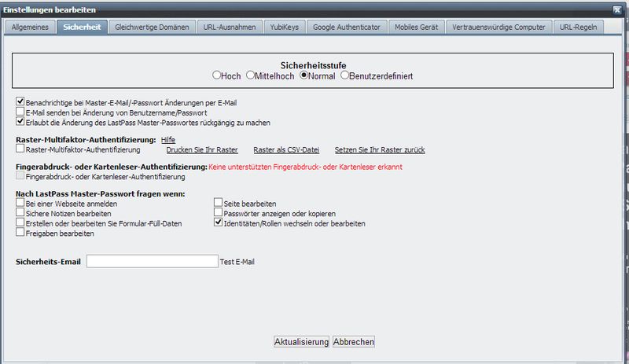The height and width of the screenshot is (364, 629).
Task: Check Seite bearbeiten option
Action: click(x=218, y=202)
